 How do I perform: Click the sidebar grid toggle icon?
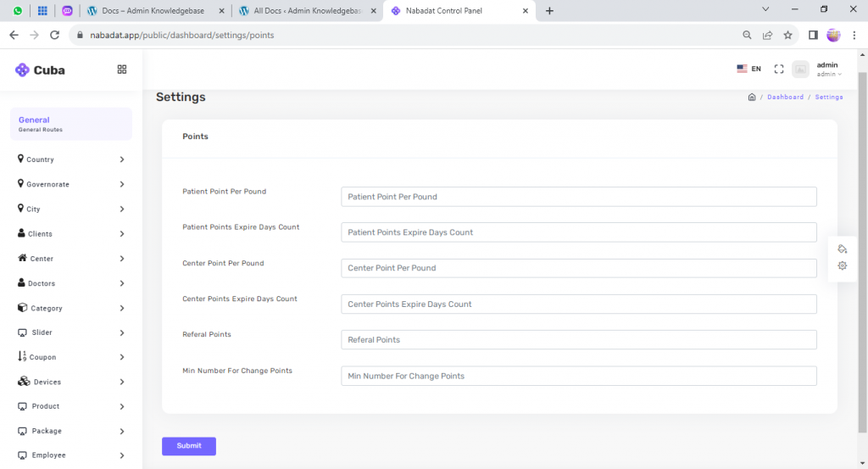click(122, 70)
